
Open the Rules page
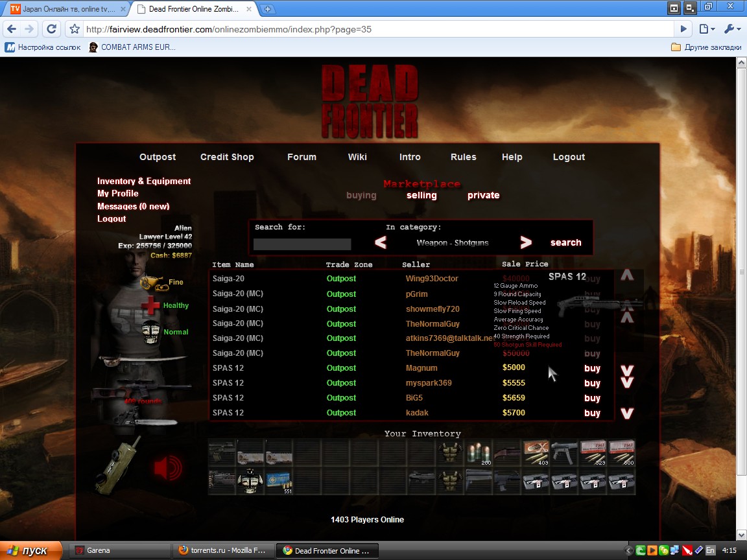click(x=464, y=157)
